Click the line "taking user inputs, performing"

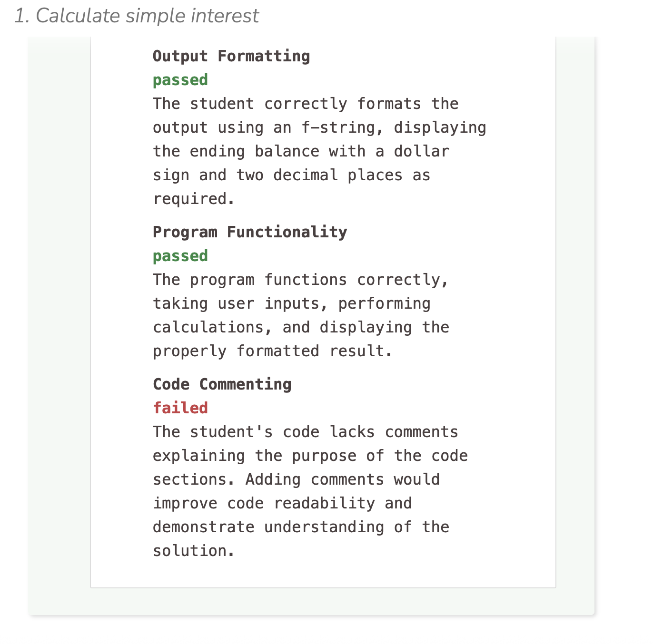[x=292, y=303]
